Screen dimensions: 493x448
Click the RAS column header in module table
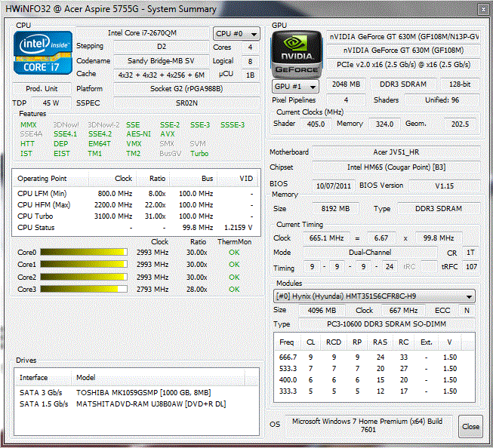coord(380,342)
